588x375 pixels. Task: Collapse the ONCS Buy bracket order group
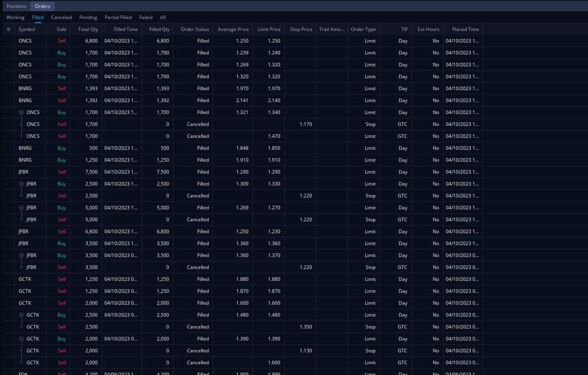click(x=21, y=112)
